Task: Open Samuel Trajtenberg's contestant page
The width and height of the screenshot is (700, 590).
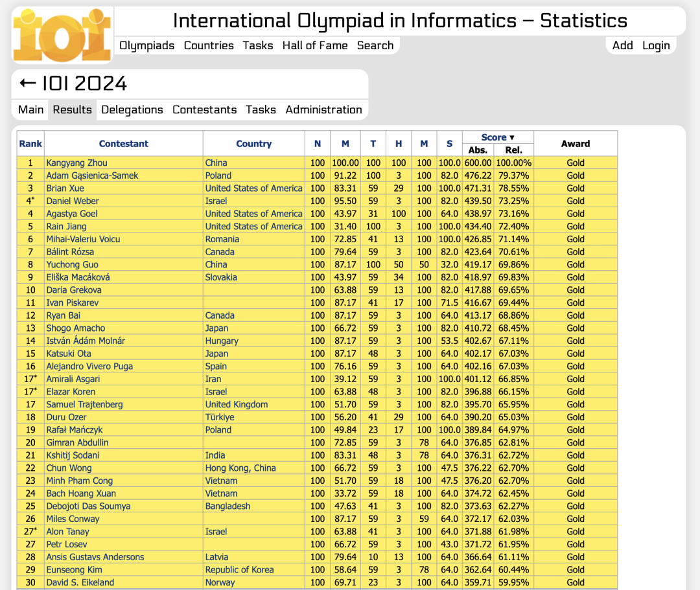Action: click(x=85, y=405)
